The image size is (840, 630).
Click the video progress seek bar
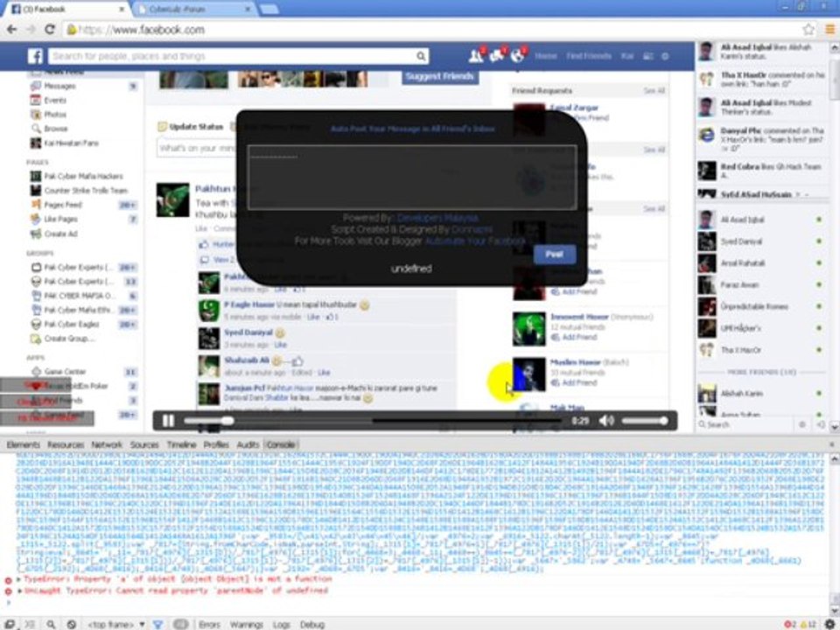(373, 421)
